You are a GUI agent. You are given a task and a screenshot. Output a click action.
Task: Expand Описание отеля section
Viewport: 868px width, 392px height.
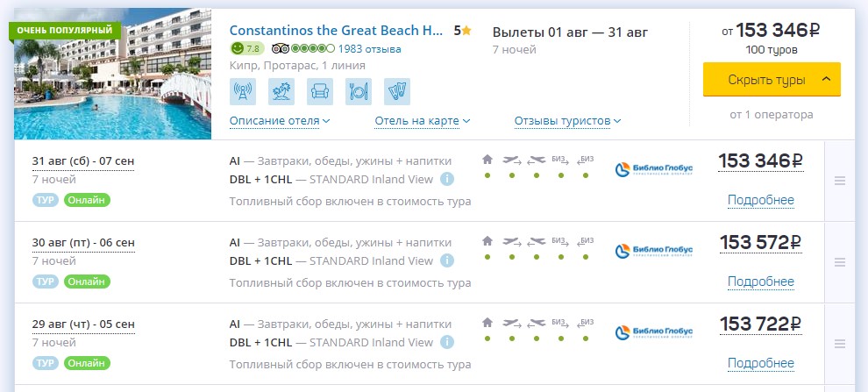pyautogui.click(x=280, y=121)
